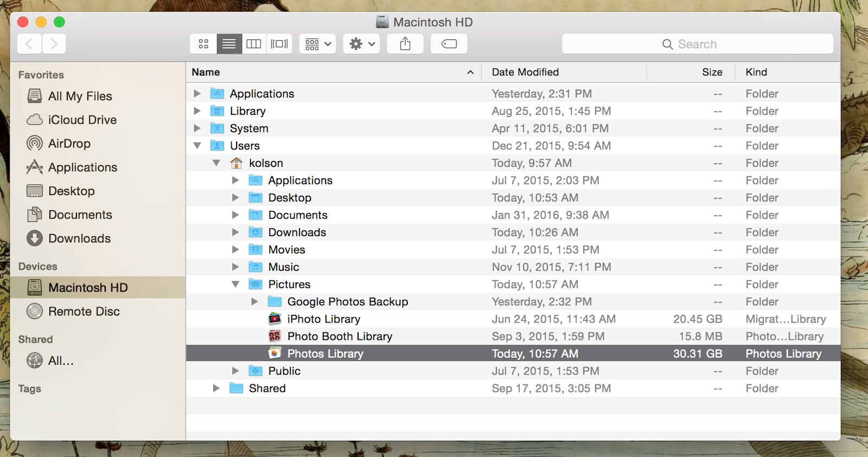Switch to icon view
Screen dimensions: 868x457
pyautogui.click(x=203, y=44)
